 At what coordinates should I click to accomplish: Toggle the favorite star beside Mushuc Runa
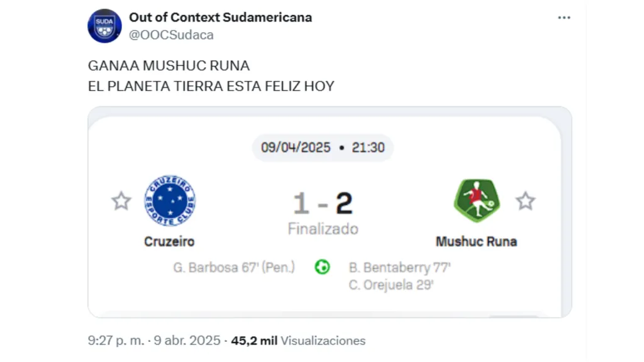pyautogui.click(x=525, y=201)
